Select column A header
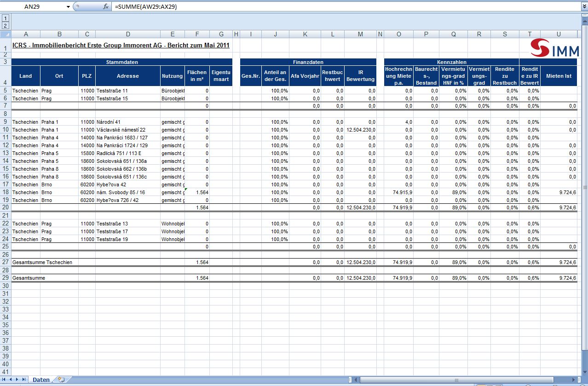 pyautogui.click(x=26, y=34)
